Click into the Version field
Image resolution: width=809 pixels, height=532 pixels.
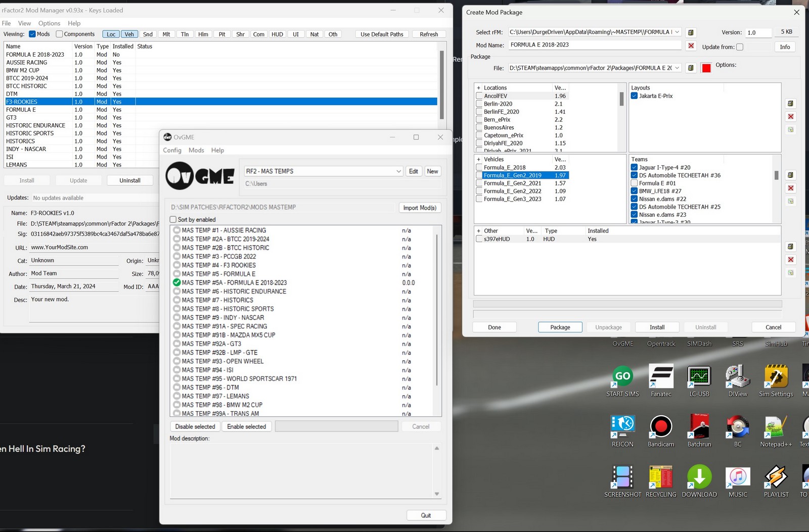pos(759,32)
